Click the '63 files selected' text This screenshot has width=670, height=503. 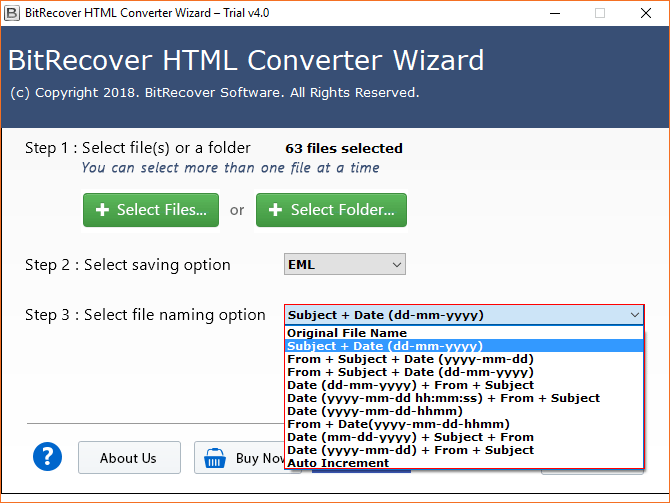344,148
